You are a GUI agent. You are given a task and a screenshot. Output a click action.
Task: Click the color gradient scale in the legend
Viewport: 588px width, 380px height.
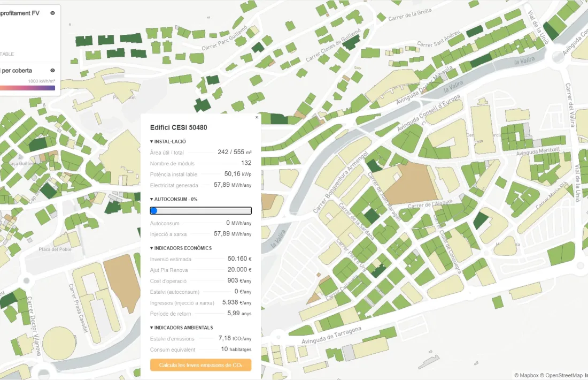pos(28,87)
